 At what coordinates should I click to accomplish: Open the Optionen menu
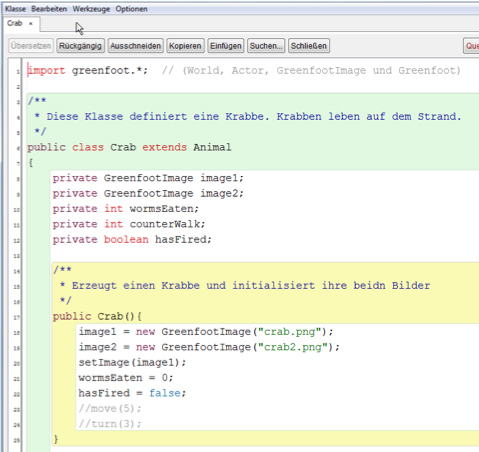click(131, 9)
